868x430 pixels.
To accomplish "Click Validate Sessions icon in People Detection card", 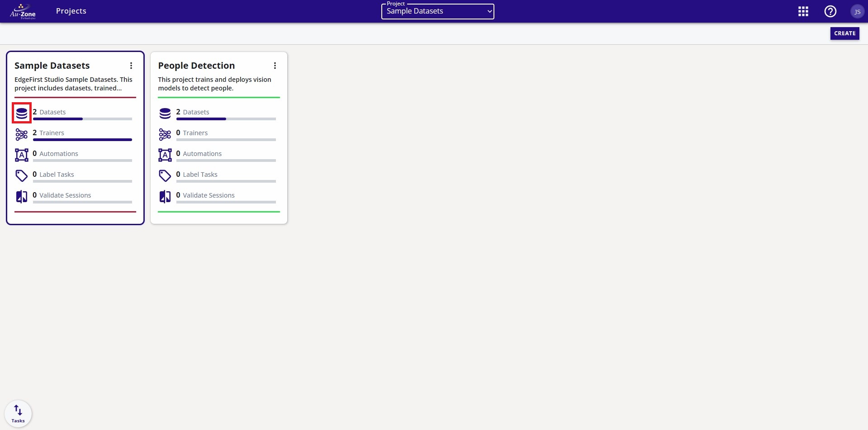I will tap(165, 197).
